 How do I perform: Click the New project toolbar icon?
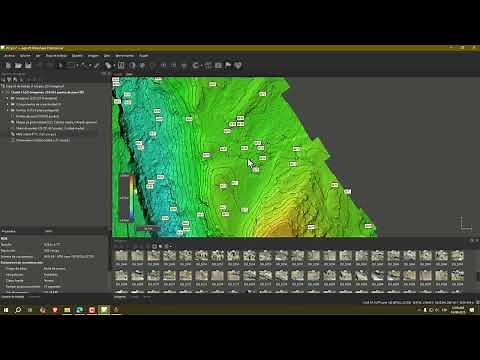point(8,65)
